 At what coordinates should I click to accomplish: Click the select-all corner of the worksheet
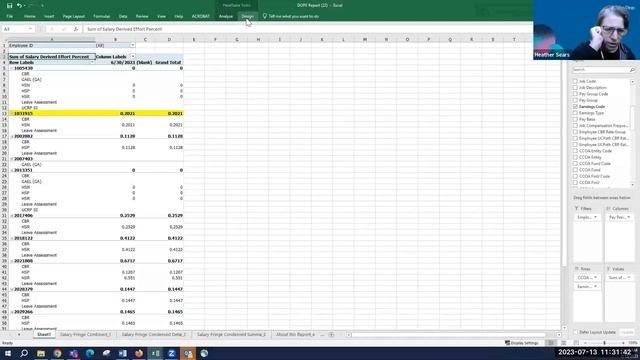pyautogui.click(x=4, y=40)
